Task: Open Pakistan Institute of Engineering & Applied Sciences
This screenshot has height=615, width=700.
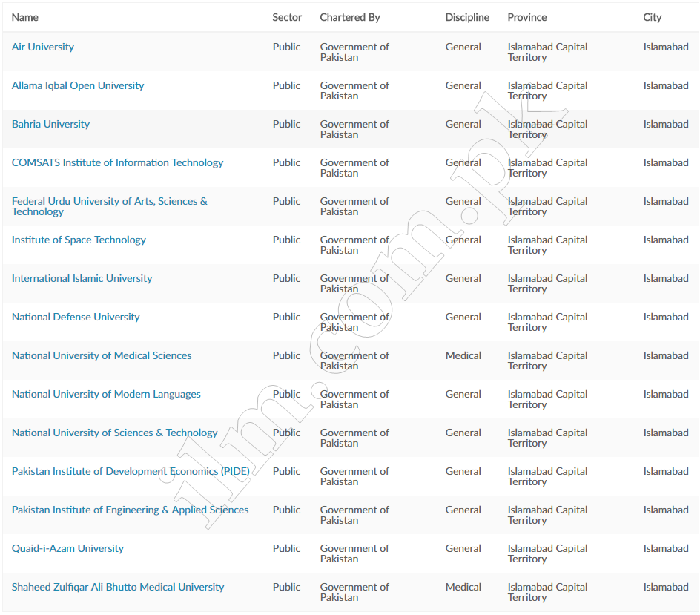Action: 130,510
